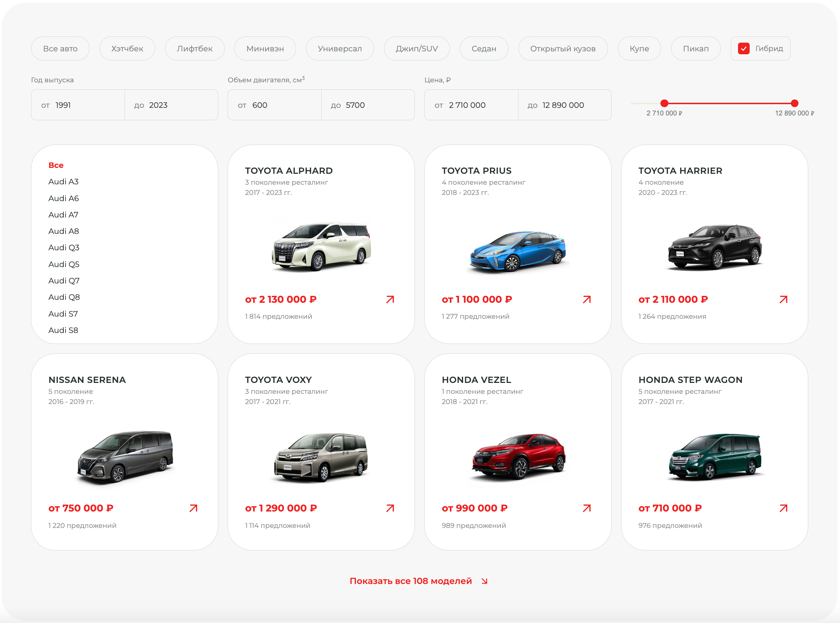Enable the Джип/SUV body type filter
Image resolution: width=840 pixels, height=623 pixels.
click(417, 49)
